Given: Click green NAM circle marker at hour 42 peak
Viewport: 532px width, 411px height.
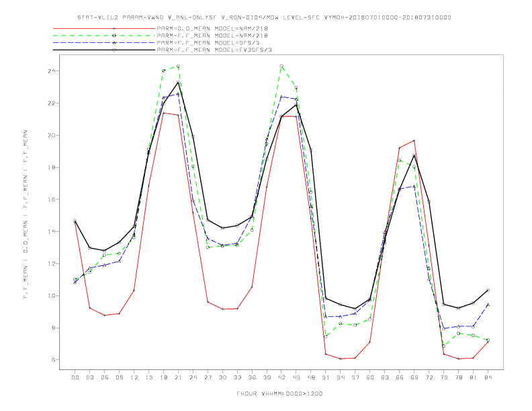Looking at the screenshot, I should pyautogui.click(x=281, y=66).
